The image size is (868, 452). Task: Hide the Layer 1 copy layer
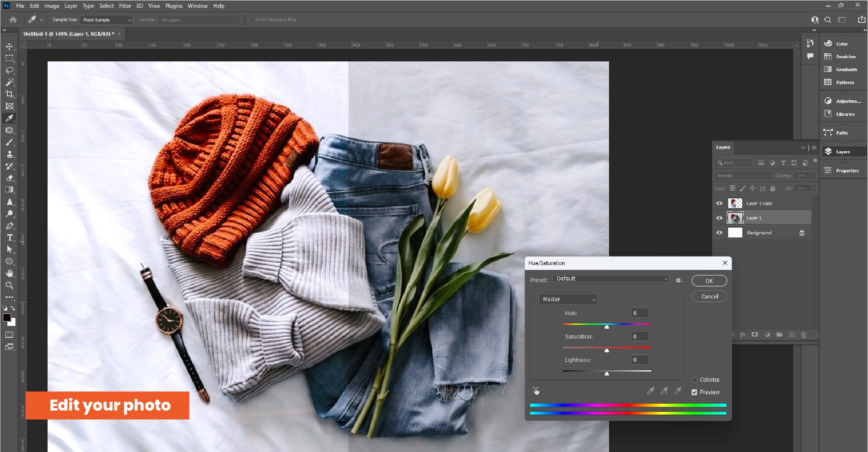click(719, 203)
